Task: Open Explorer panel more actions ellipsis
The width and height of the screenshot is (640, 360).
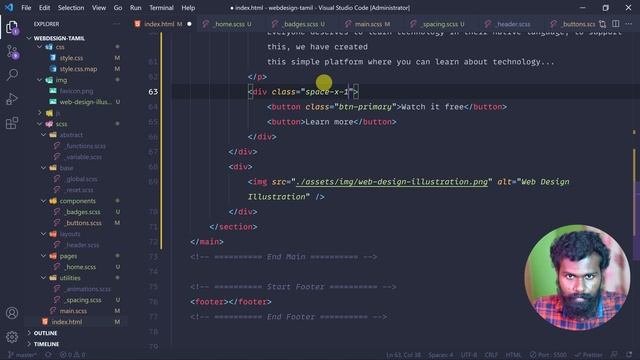Action: coord(116,24)
